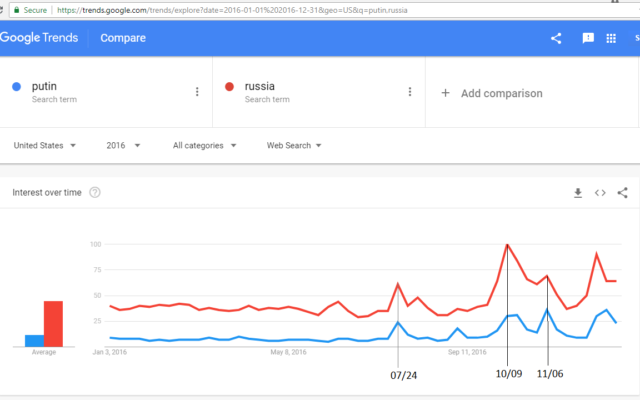Expand the United States region dropdown
This screenshot has width=640, height=400.
coord(44,146)
